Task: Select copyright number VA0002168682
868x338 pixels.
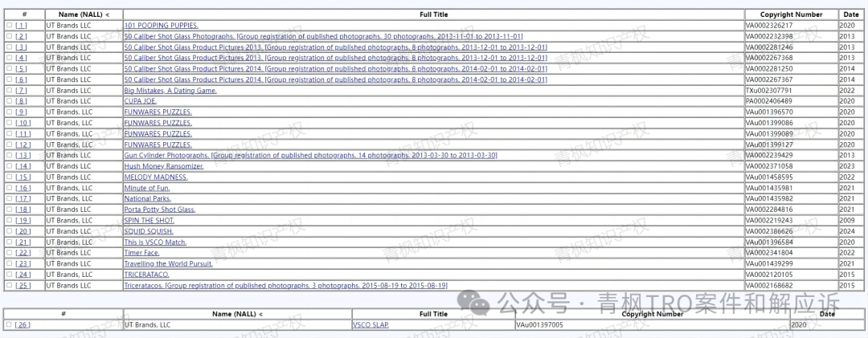Action: 769,286
